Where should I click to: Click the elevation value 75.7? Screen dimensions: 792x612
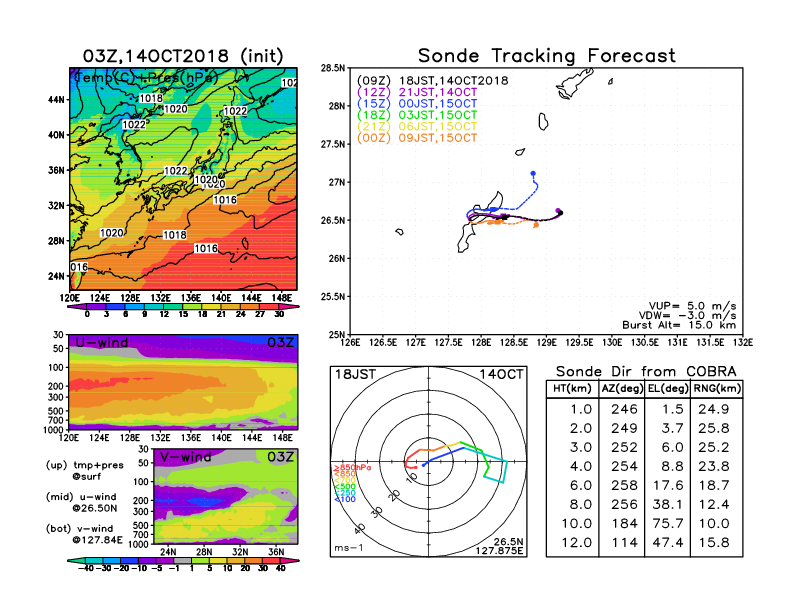[x=668, y=524]
